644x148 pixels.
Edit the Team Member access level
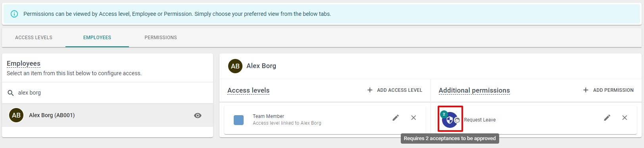point(396,118)
